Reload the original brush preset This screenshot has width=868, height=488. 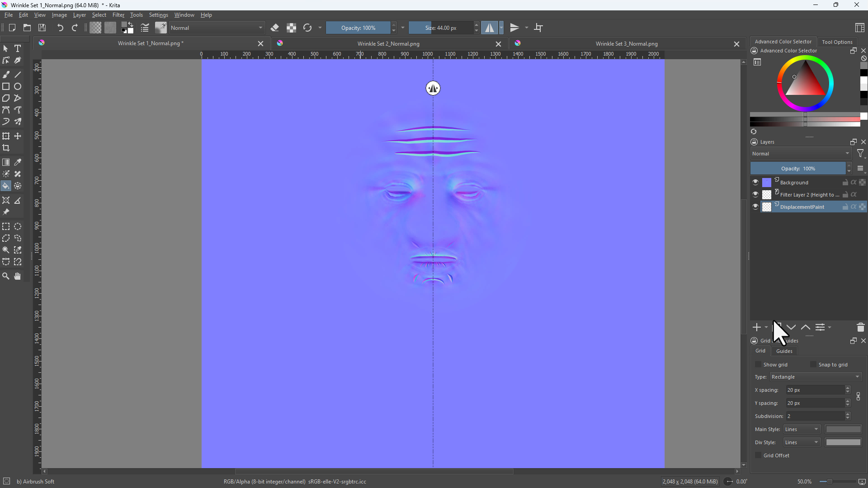(307, 28)
